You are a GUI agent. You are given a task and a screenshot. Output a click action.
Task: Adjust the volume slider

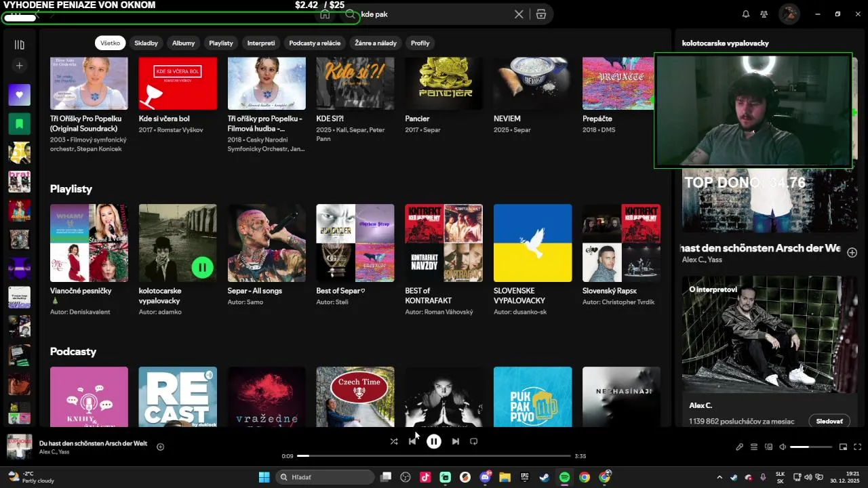[x=811, y=447]
